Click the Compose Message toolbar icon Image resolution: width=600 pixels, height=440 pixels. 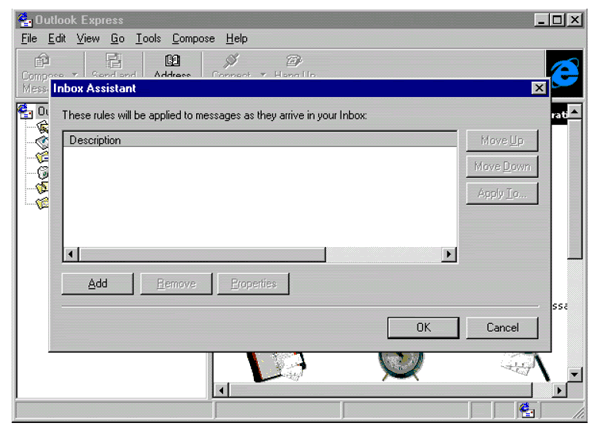pos(42,60)
